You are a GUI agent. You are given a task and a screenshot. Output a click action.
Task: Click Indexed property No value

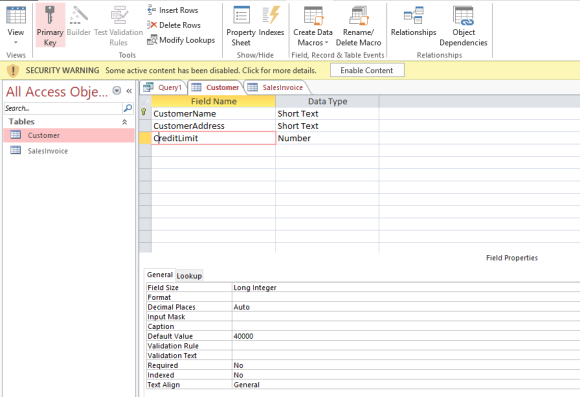click(406, 375)
